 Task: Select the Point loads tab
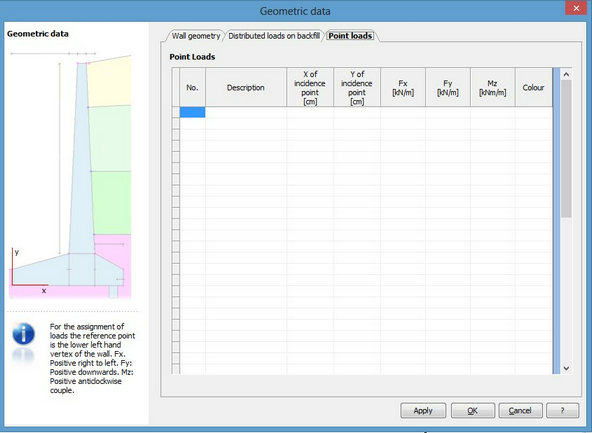pos(350,36)
